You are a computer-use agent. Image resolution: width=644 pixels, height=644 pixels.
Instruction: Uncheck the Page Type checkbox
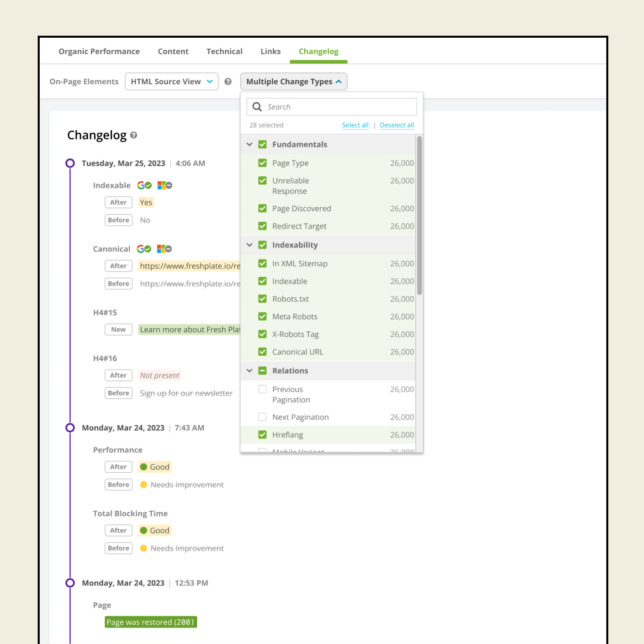pos(262,163)
